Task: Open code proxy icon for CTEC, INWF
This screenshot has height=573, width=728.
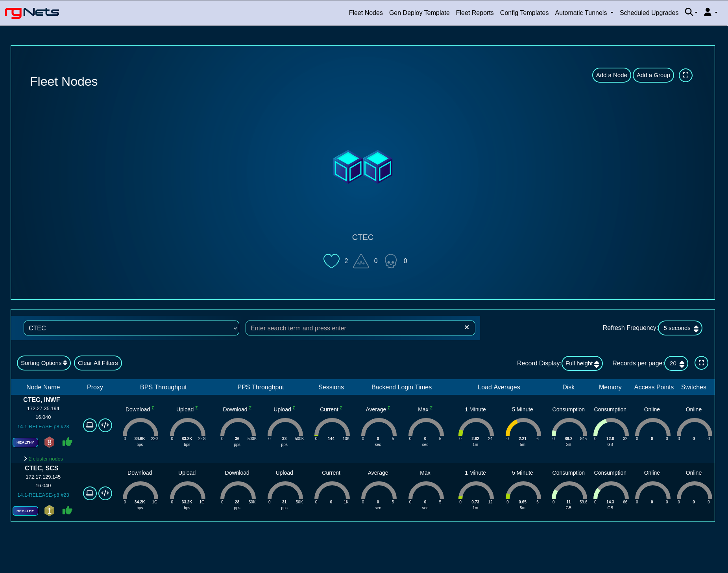Action: click(x=105, y=425)
